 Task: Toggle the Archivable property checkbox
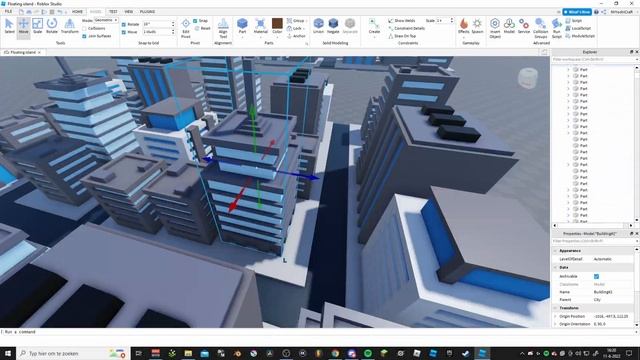[596, 276]
